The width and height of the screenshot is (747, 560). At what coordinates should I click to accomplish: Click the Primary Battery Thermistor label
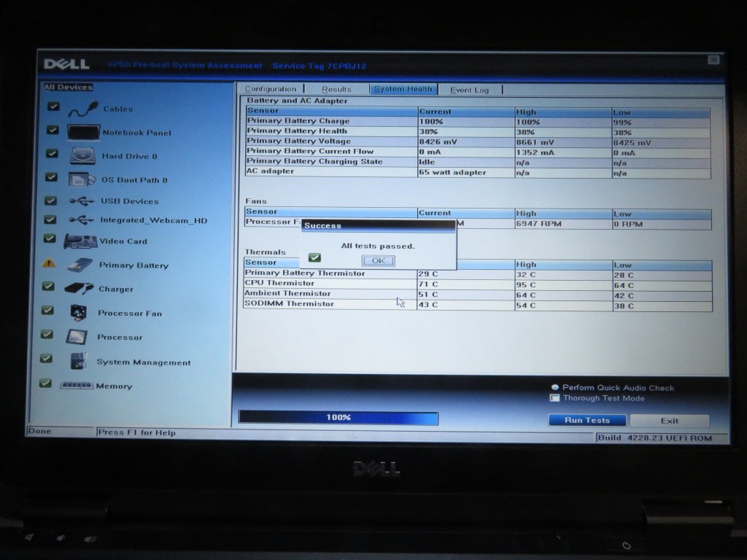click(x=304, y=273)
